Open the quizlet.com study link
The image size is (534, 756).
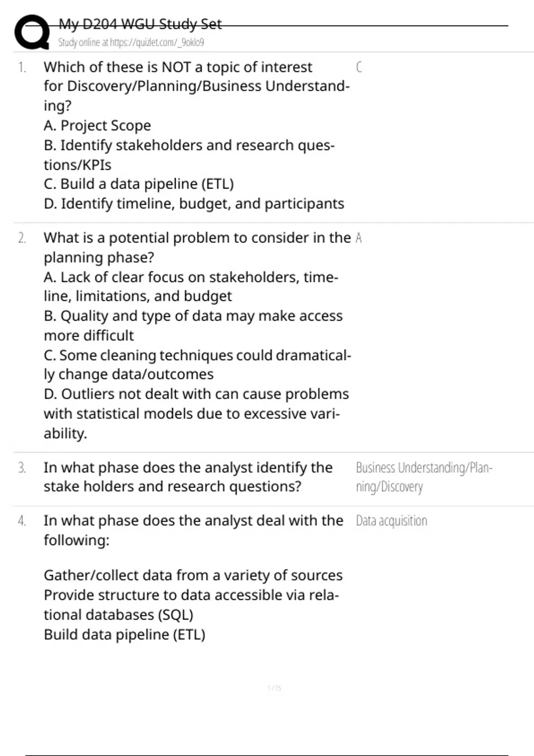pos(131,43)
